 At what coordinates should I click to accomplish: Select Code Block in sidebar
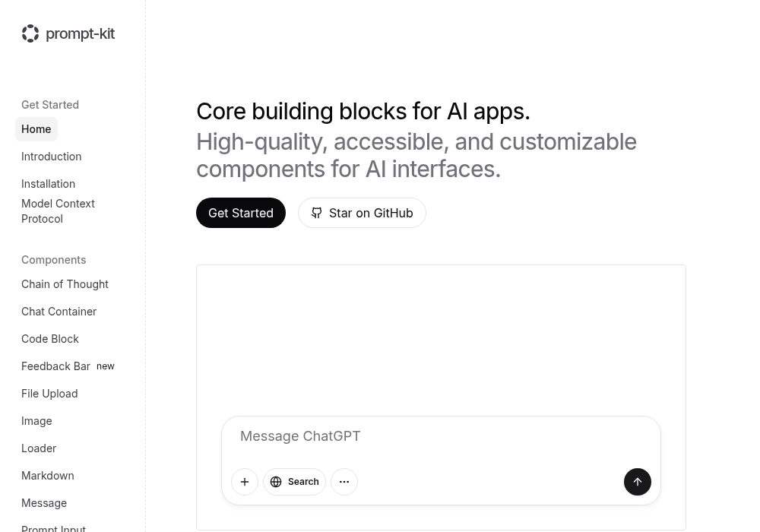[x=50, y=339]
